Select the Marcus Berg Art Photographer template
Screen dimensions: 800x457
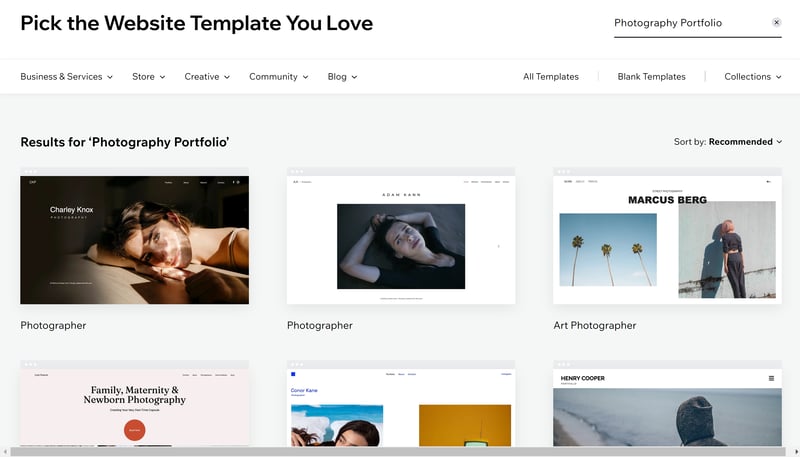[667, 236]
